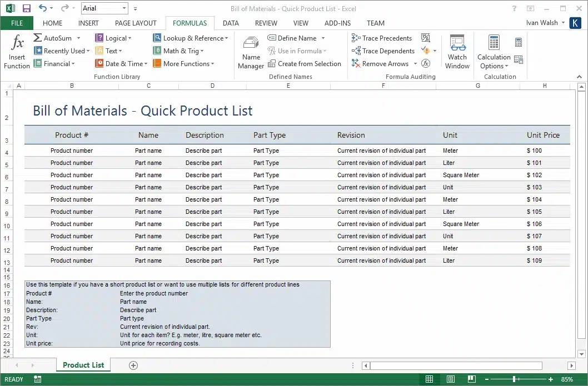The height and width of the screenshot is (386, 588).
Task: Expand the AutoSum dropdown arrow
Action: 79,38
